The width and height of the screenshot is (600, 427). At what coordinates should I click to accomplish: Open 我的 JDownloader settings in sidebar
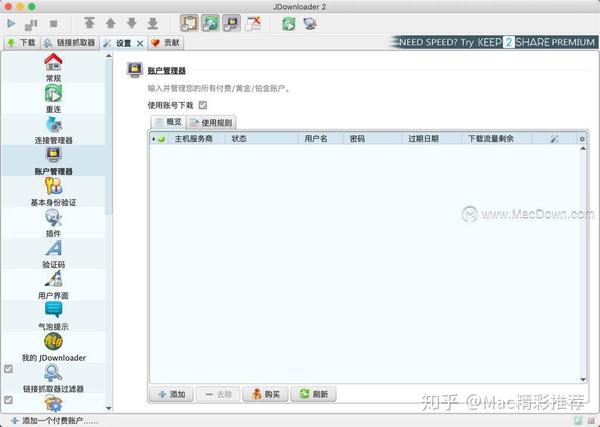click(53, 347)
